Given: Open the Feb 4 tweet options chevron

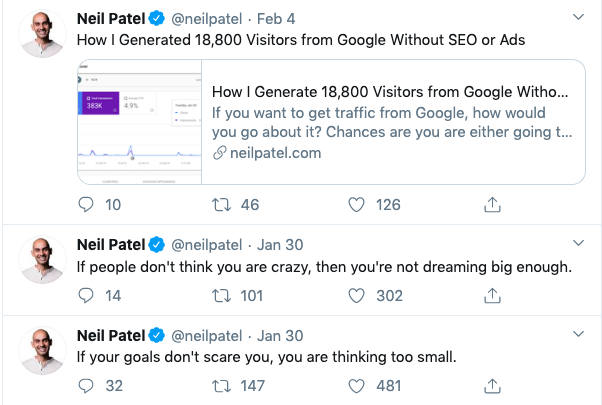Looking at the screenshot, I should coord(578,17).
